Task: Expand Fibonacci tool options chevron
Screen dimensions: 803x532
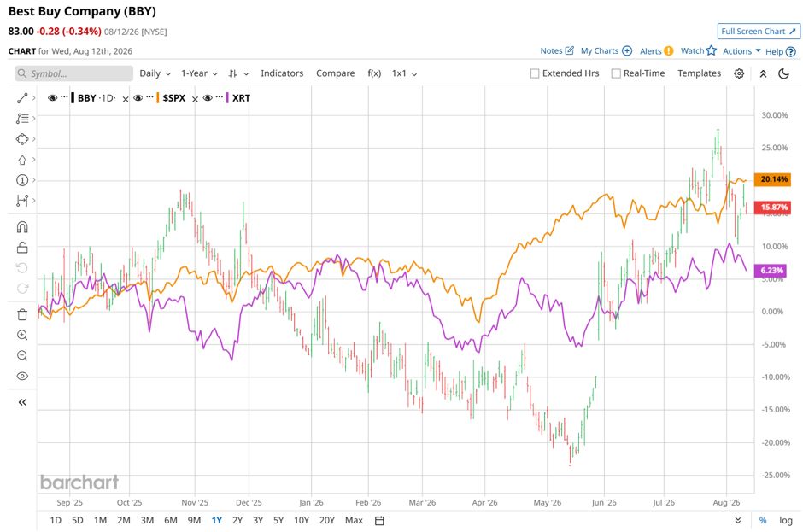Action: [34, 119]
